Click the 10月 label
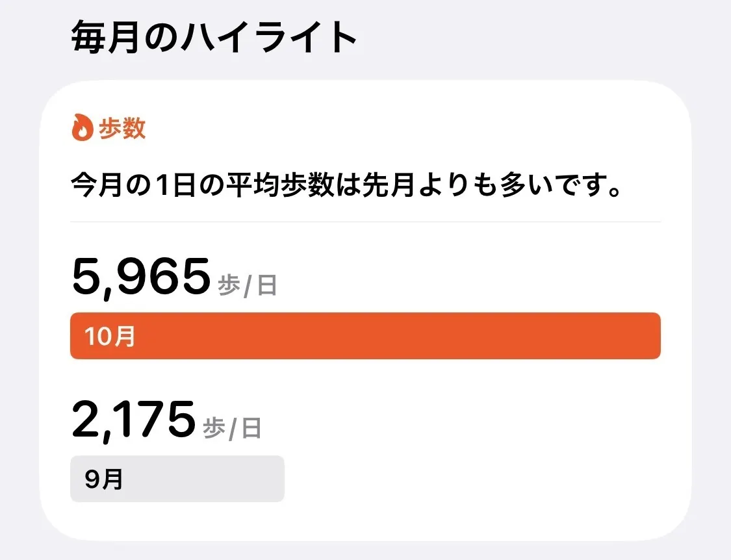 pyautogui.click(x=109, y=337)
